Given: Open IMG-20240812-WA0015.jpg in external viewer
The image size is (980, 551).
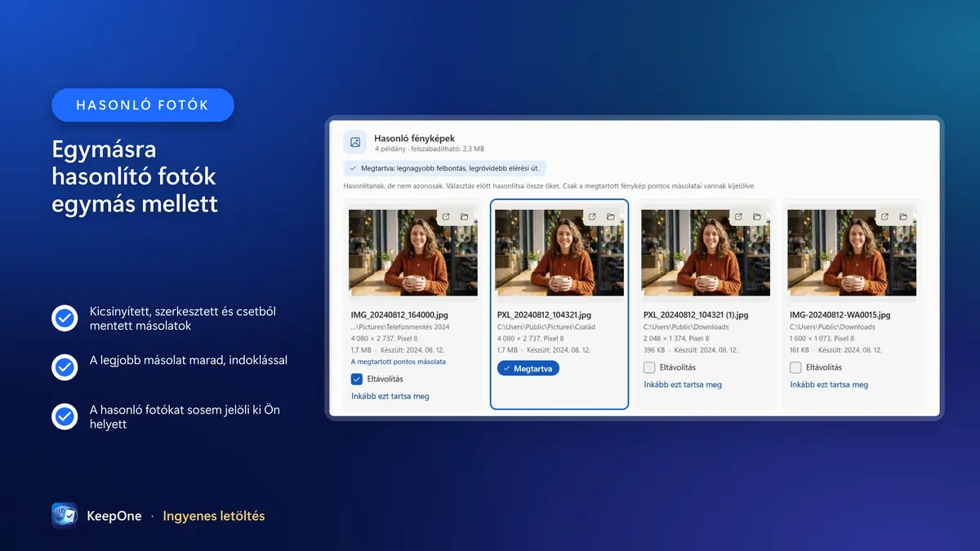Looking at the screenshot, I should (885, 216).
